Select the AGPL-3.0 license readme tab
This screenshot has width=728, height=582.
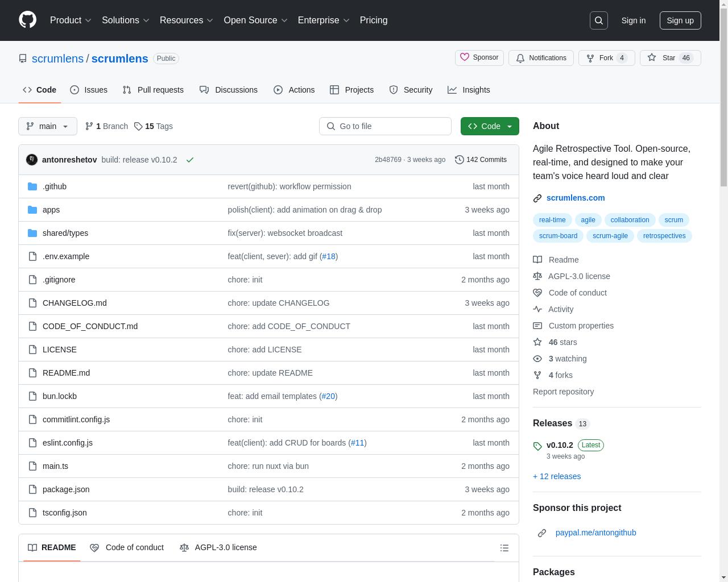click(x=218, y=547)
